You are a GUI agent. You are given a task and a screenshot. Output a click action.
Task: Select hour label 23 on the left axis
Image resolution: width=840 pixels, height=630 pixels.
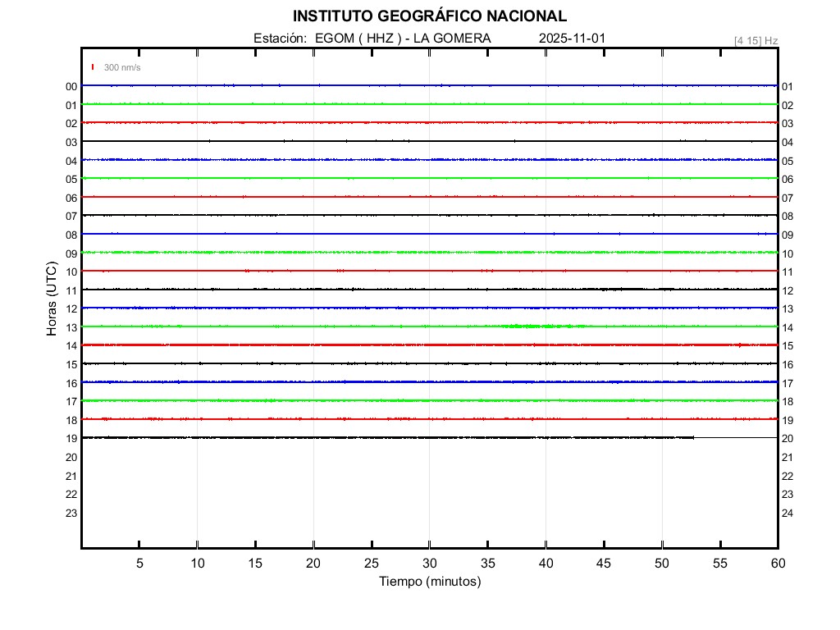(71, 513)
